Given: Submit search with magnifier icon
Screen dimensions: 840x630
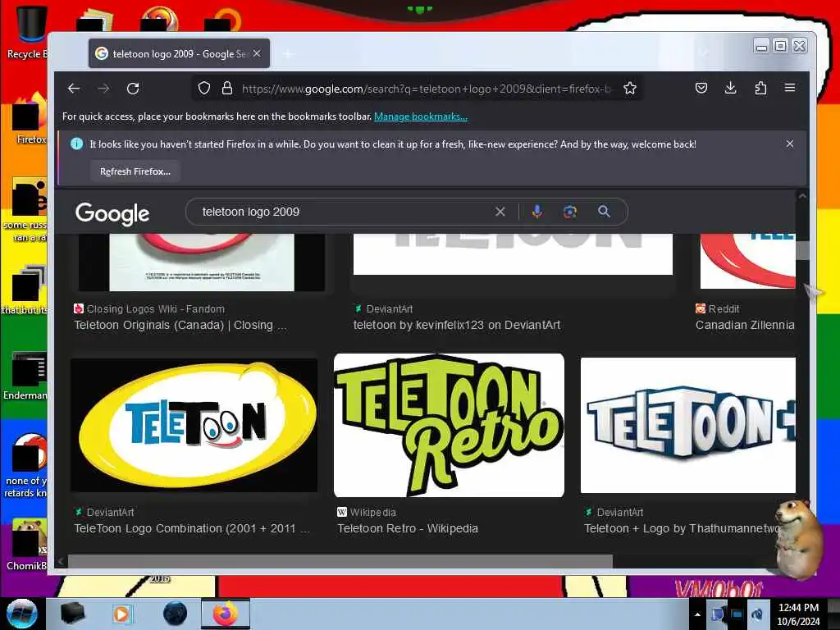Looking at the screenshot, I should pos(604,212).
